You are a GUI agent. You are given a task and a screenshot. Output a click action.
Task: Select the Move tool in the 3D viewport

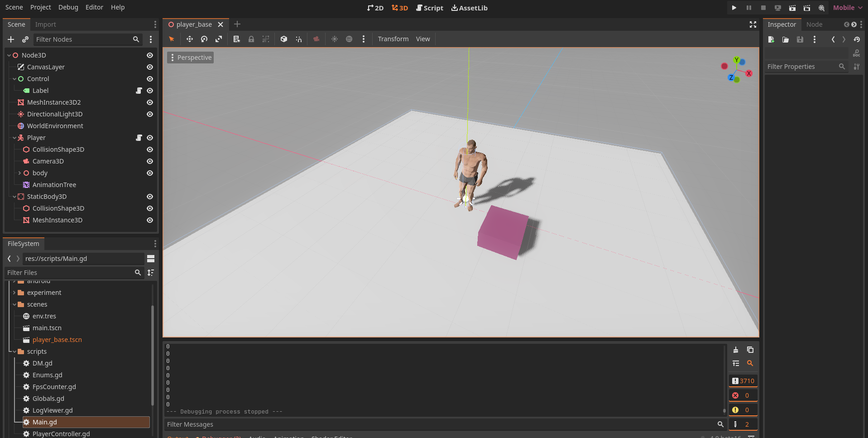[189, 39]
